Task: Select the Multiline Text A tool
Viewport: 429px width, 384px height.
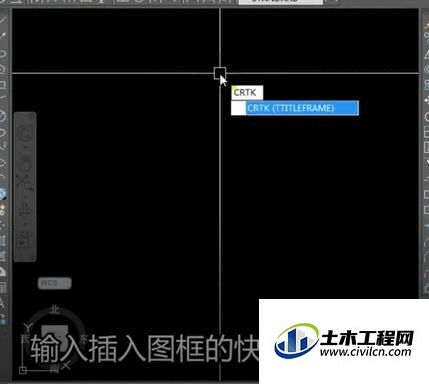Action: pyautogui.click(x=2, y=303)
